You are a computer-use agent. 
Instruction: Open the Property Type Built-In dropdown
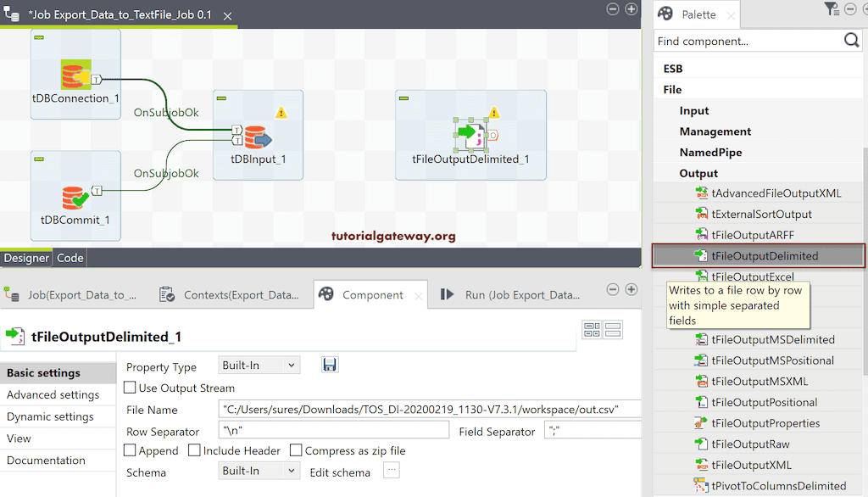(259, 365)
